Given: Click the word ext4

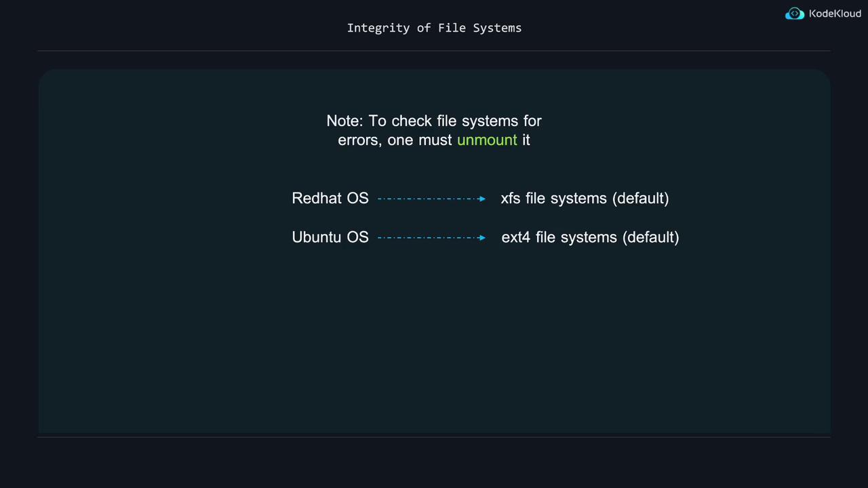Looking at the screenshot, I should pos(515,237).
